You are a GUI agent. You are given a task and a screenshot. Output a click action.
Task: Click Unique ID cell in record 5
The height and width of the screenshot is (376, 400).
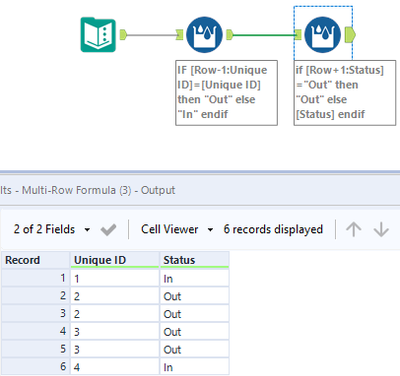115,349
